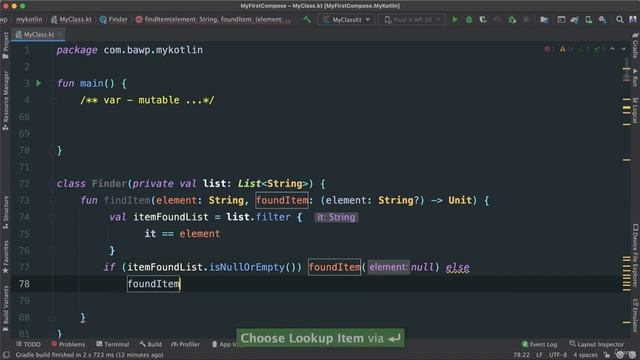Open the SDK Manager icon
640x360 pixels.
tap(602, 20)
